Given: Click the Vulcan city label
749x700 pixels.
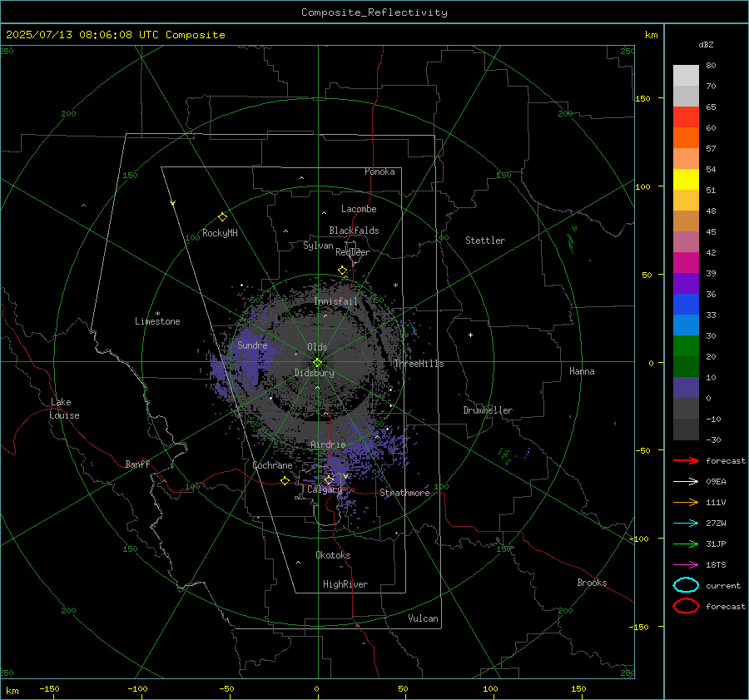Looking at the screenshot, I should click(x=424, y=618).
